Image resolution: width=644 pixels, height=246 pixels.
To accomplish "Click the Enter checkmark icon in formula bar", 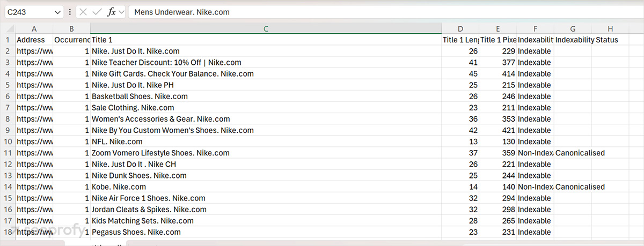I will 97,12.
